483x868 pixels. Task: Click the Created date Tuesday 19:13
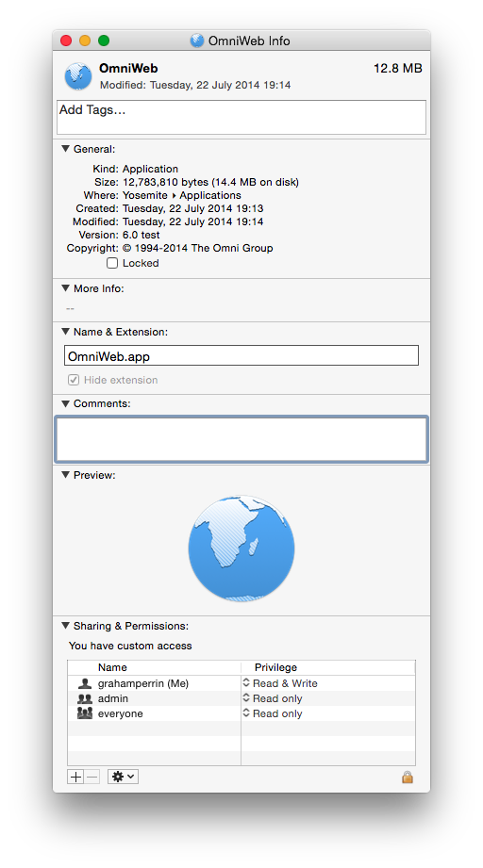click(192, 208)
